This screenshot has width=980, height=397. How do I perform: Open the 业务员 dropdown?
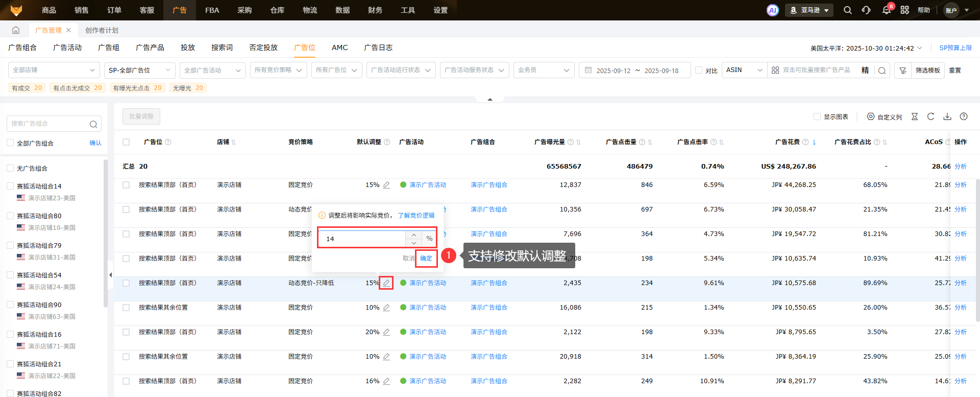click(x=544, y=70)
